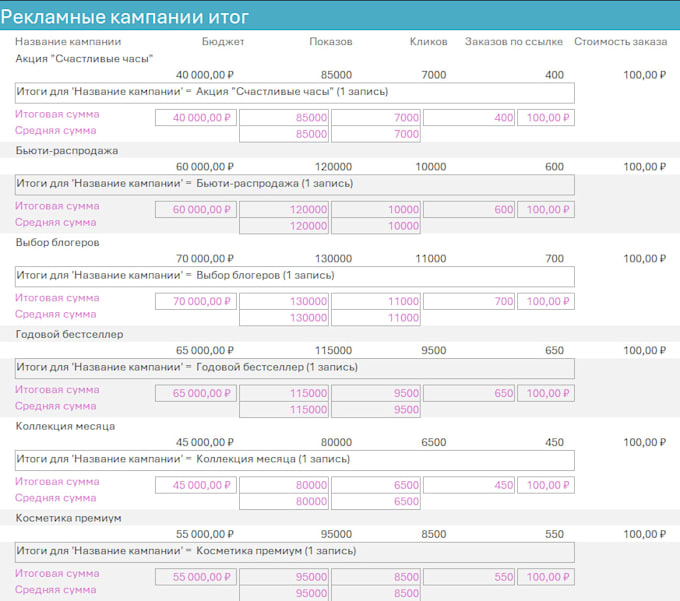Screen dimensions: 680x601
Task: Click the black orders value "450" in the data row
Action: coord(554,443)
